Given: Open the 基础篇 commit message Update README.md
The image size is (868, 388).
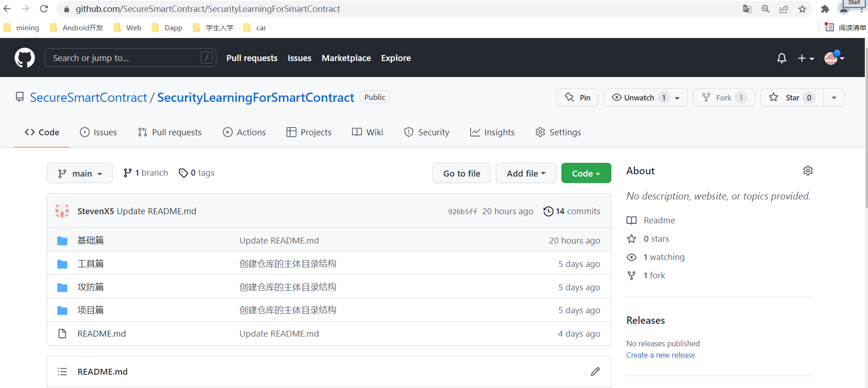Looking at the screenshot, I should tap(279, 240).
